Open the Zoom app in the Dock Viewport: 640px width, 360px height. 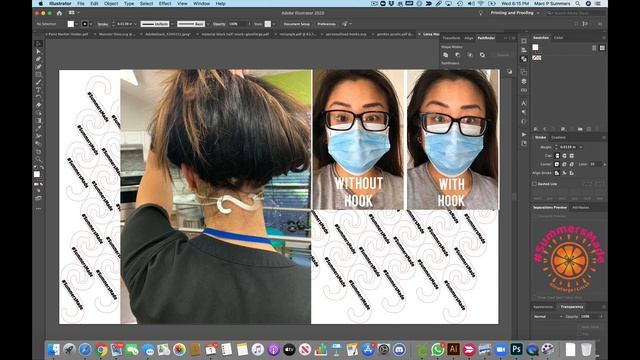coord(500,350)
